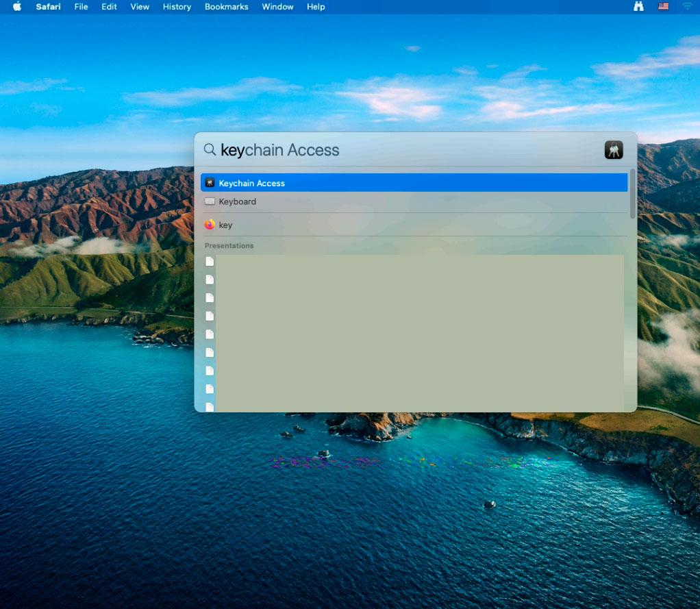Viewport: 700px width, 609px height.
Task: Select the Keychain Access result row
Action: tap(414, 183)
